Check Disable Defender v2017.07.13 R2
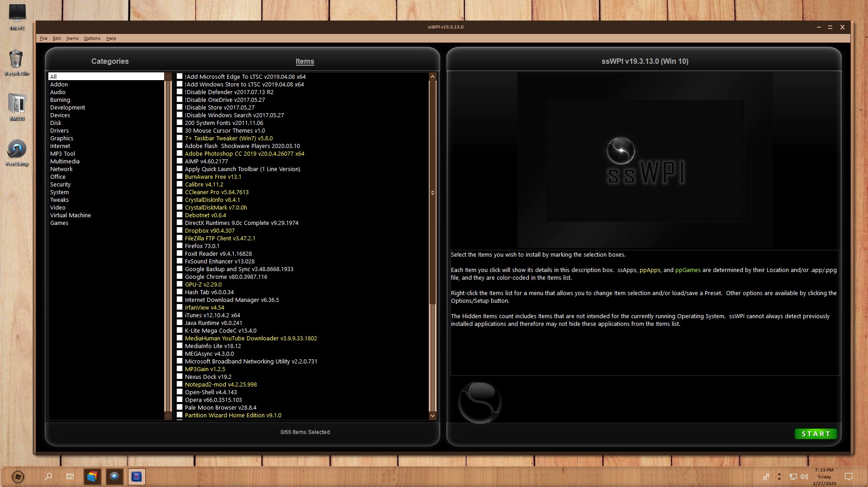This screenshot has width=868, height=487. pos(180,92)
